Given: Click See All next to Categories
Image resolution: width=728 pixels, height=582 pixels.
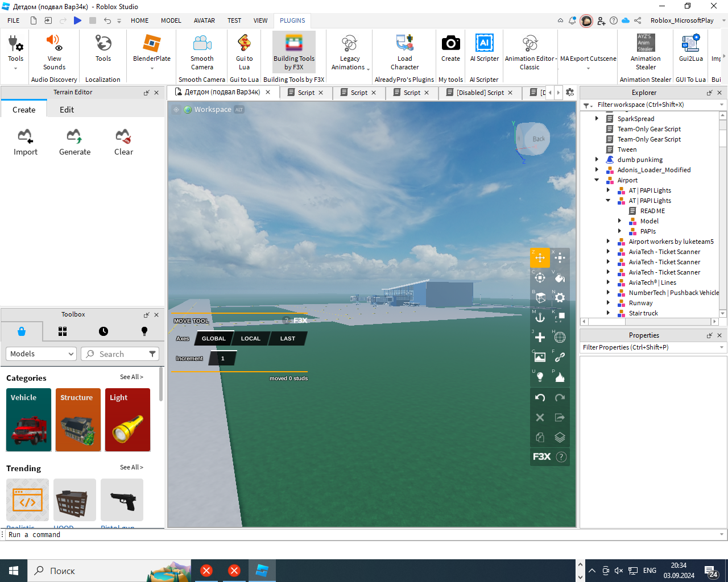Looking at the screenshot, I should click(131, 377).
